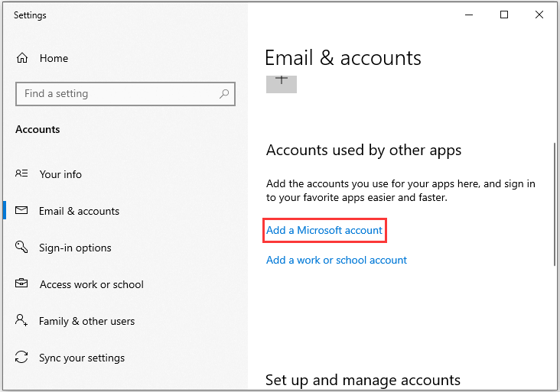Select the Your info person icon

pos(21,173)
